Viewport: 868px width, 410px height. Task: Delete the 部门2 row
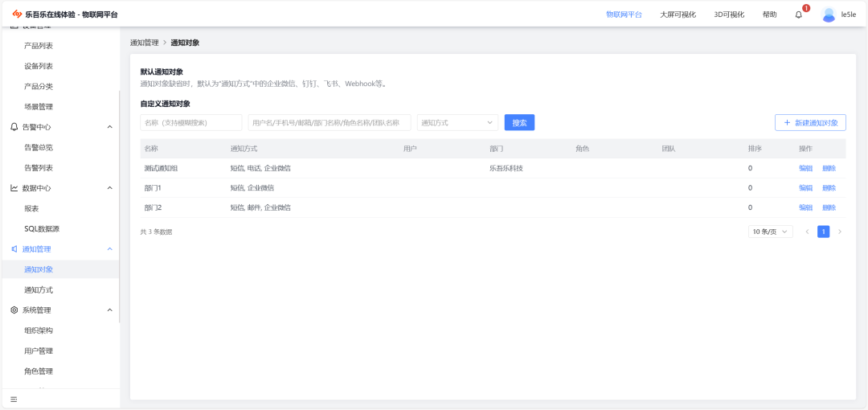(829, 207)
